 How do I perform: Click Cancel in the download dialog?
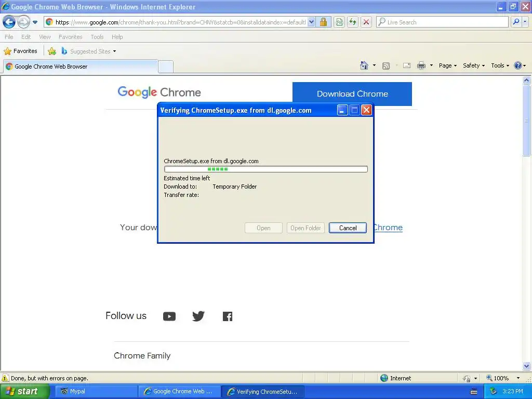(x=348, y=228)
